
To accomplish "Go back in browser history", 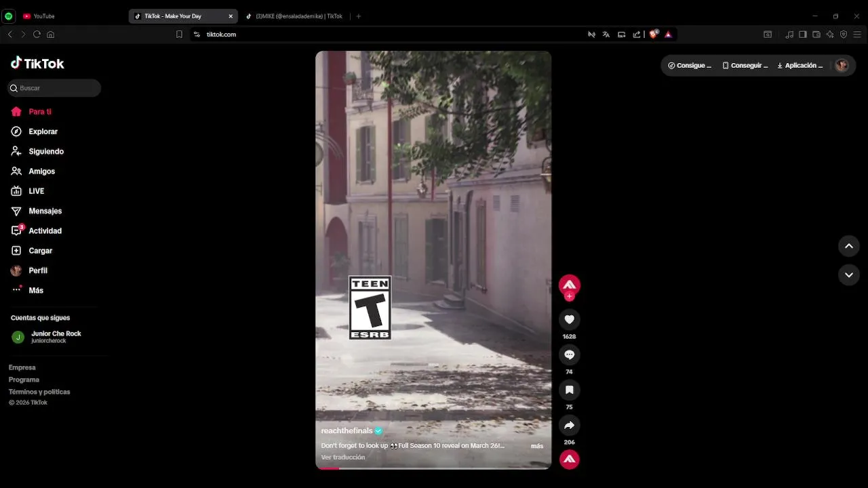I will 9,35.
